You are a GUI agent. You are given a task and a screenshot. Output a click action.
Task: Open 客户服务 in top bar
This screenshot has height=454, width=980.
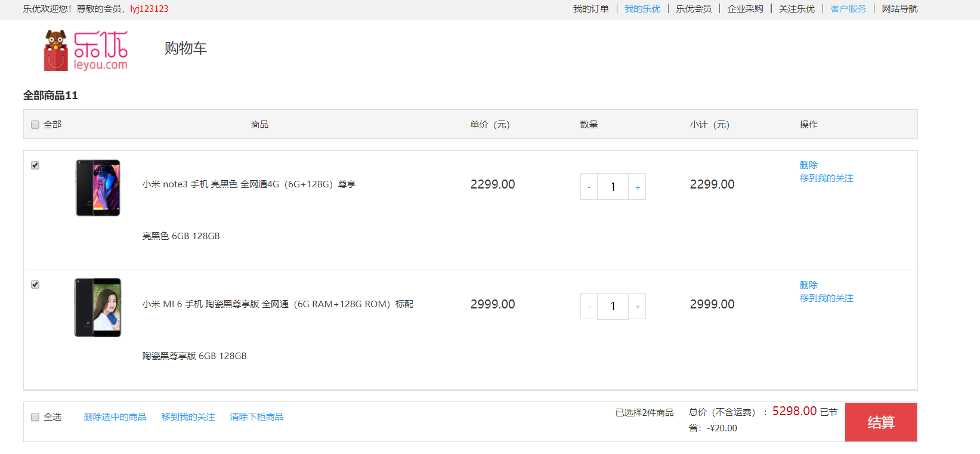coord(848,9)
